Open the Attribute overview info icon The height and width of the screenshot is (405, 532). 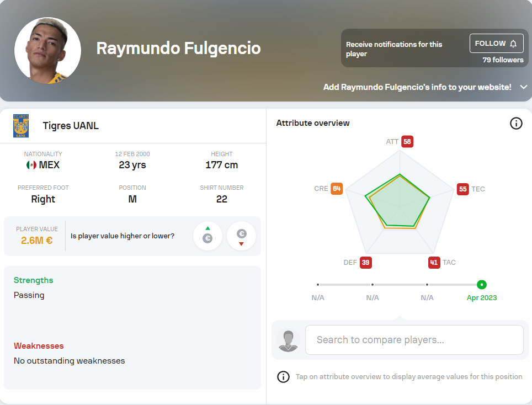516,123
